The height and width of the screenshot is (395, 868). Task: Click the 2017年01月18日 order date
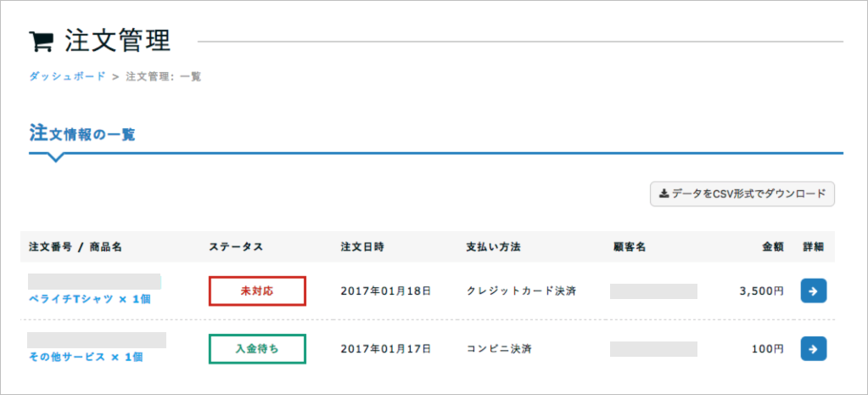(386, 291)
